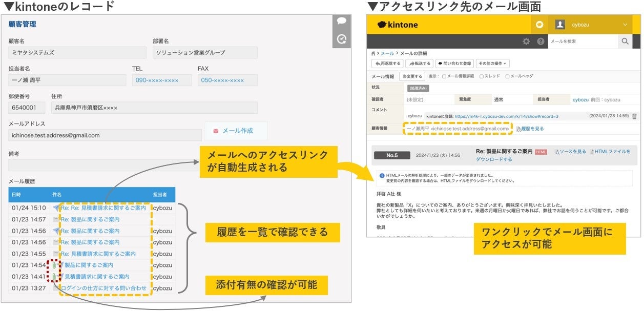Click the 履歴を見る link
The width and height of the screenshot is (644, 311).
[532, 129]
